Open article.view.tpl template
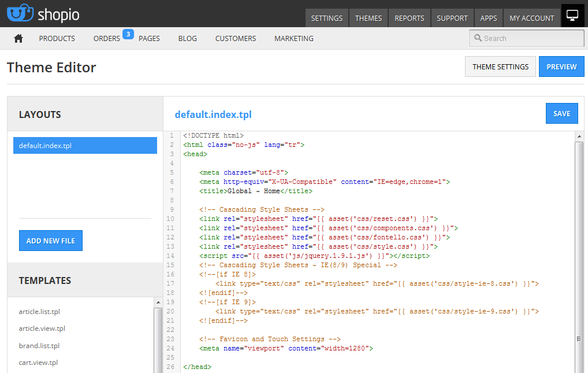588x373 pixels. (x=42, y=328)
